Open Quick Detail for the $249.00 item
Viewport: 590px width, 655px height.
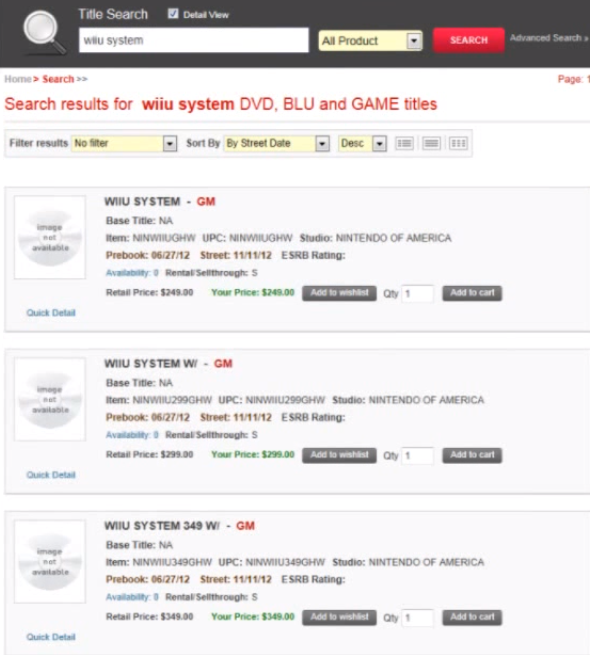51,312
